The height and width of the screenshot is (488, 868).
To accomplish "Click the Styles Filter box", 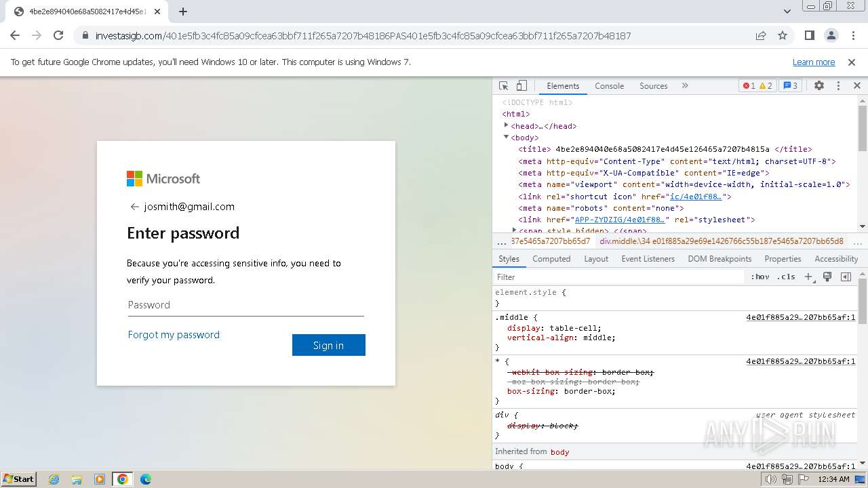I will click(619, 277).
